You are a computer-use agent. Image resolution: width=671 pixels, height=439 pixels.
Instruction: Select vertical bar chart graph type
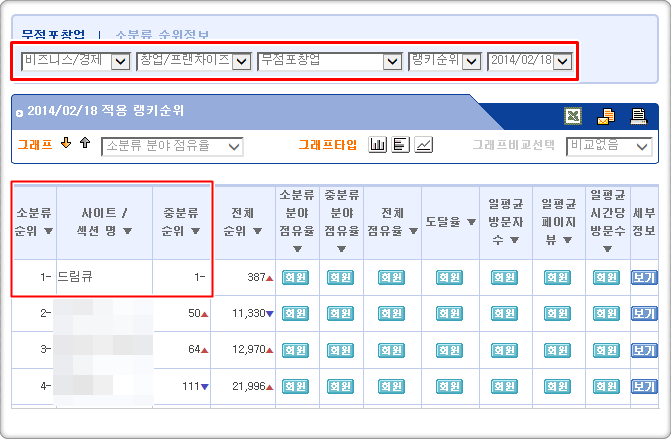click(x=377, y=145)
